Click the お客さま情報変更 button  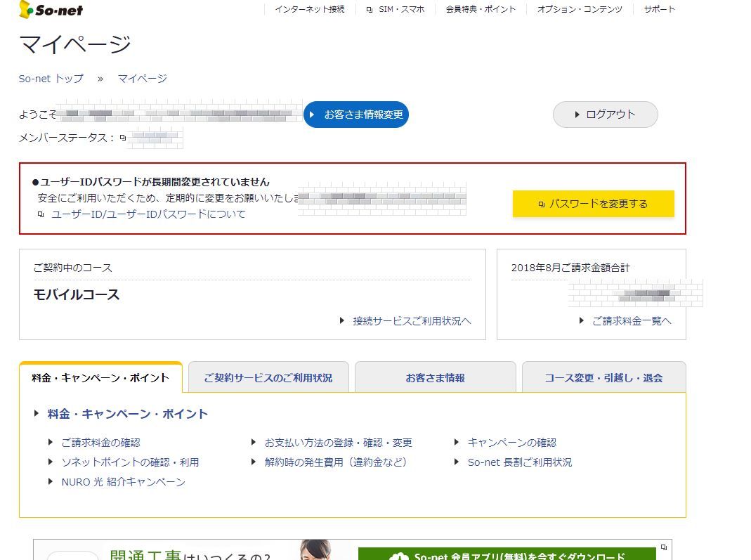click(356, 115)
